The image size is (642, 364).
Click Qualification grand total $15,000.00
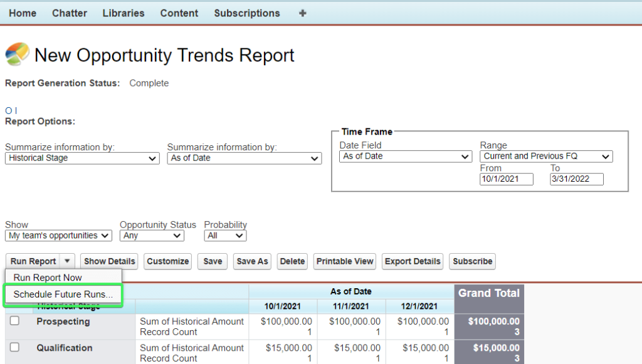[497, 348]
